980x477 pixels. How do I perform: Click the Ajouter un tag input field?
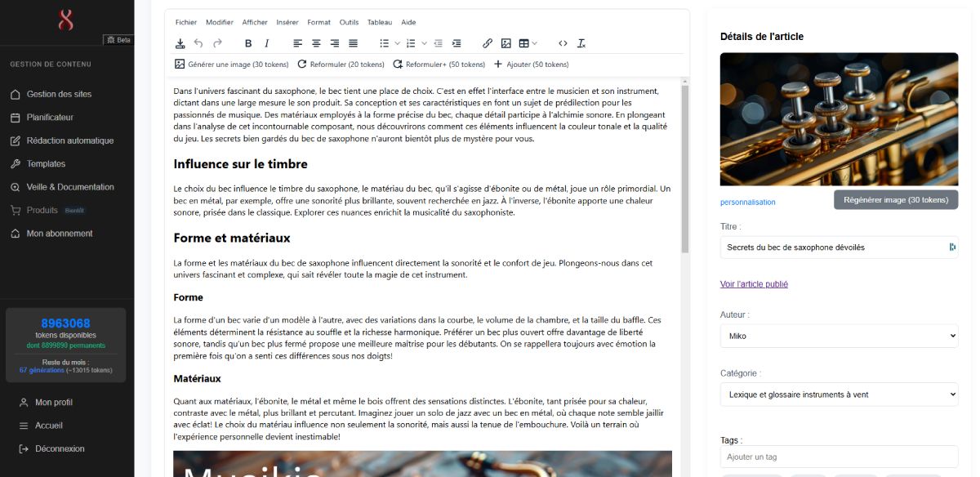840,457
